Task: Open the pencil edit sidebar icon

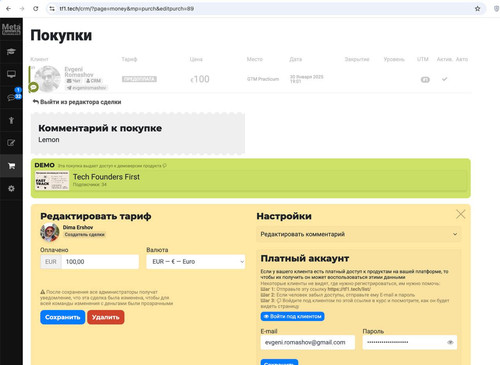Action: (11, 143)
